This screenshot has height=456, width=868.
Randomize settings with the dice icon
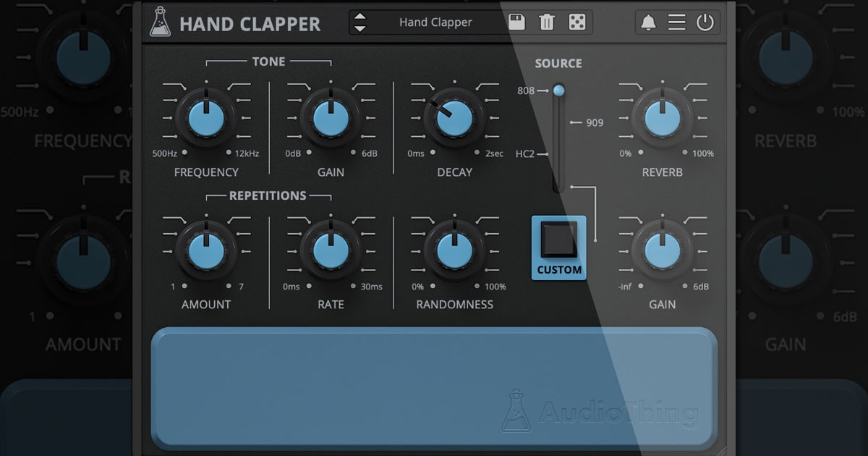(x=576, y=22)
